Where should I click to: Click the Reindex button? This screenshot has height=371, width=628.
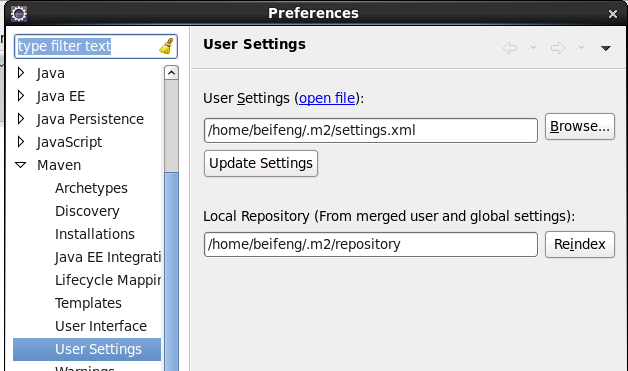point(580,244)
